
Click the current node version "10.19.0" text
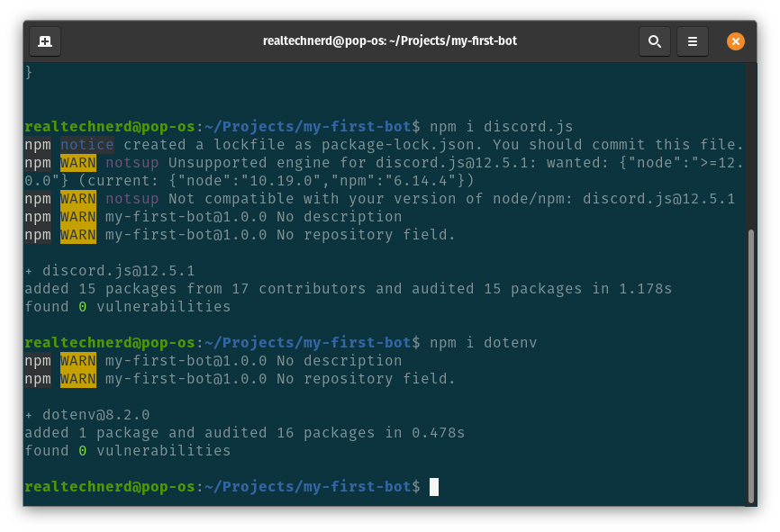[x=280, y=180]
